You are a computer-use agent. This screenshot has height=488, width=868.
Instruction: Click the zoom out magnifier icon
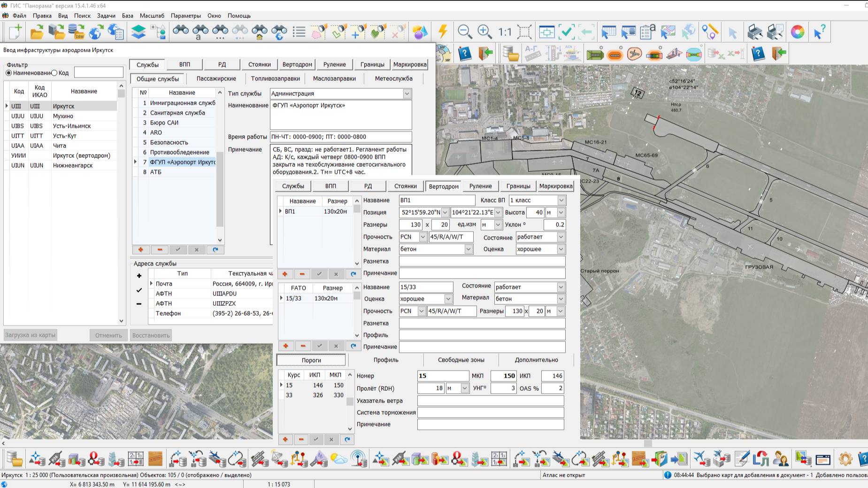point(464,32)
